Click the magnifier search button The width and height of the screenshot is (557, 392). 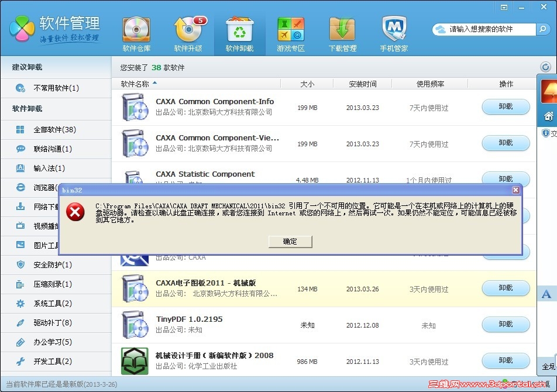542,29
